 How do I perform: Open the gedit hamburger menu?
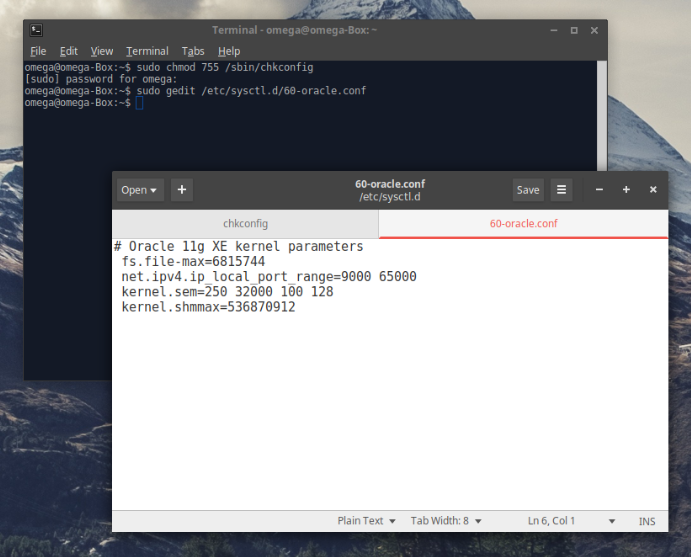tap(562, 190)
